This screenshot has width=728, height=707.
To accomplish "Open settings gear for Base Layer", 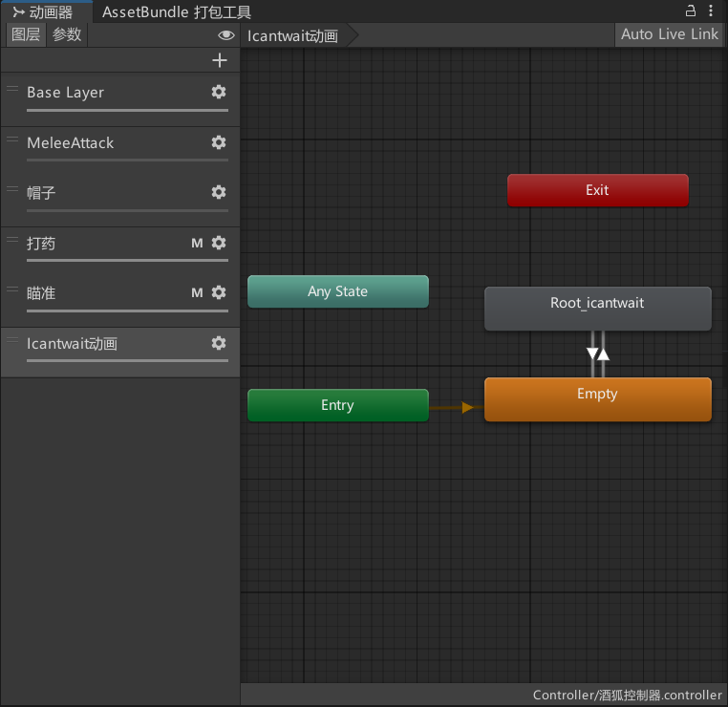I will [219, 92].
